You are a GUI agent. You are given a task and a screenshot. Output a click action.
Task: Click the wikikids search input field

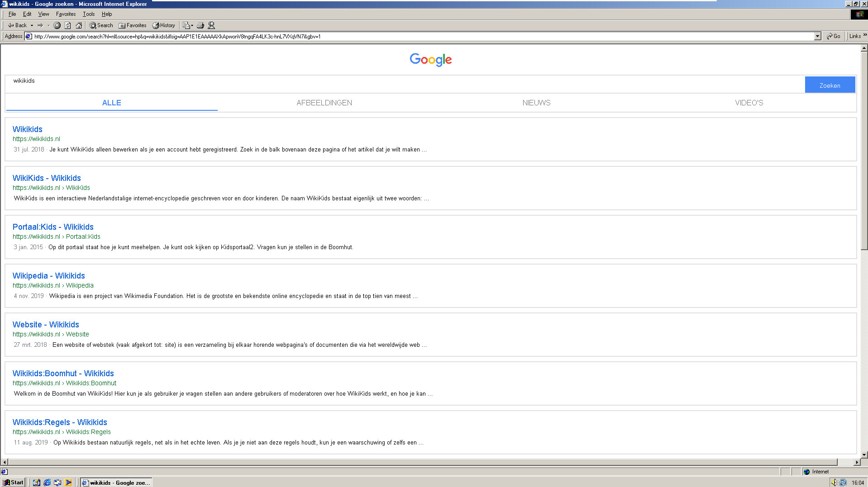(x=405, y=84)
